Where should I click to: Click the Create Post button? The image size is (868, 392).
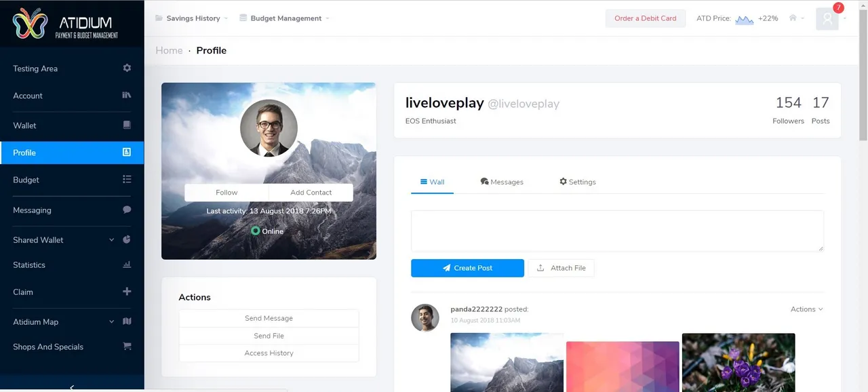point(467,268)
